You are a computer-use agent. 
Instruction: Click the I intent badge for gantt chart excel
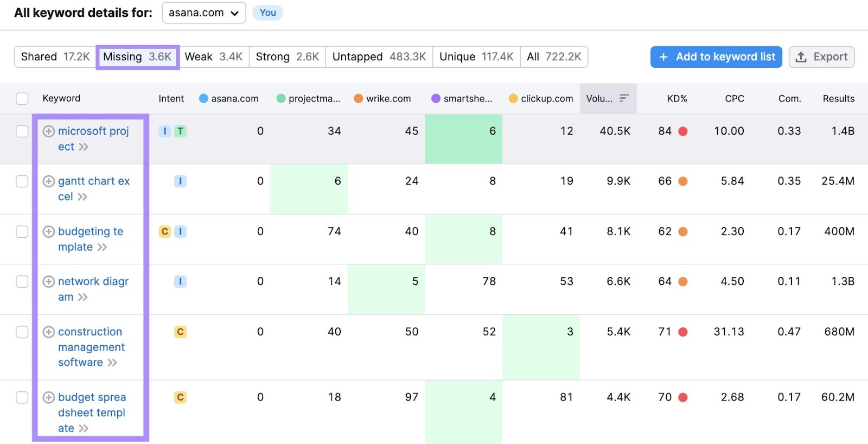coord(180,181)
